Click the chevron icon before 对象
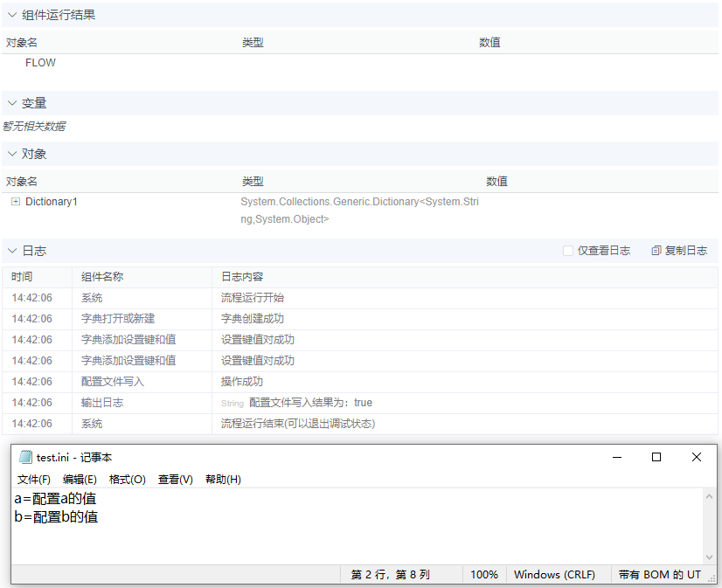 click(12, 154)
